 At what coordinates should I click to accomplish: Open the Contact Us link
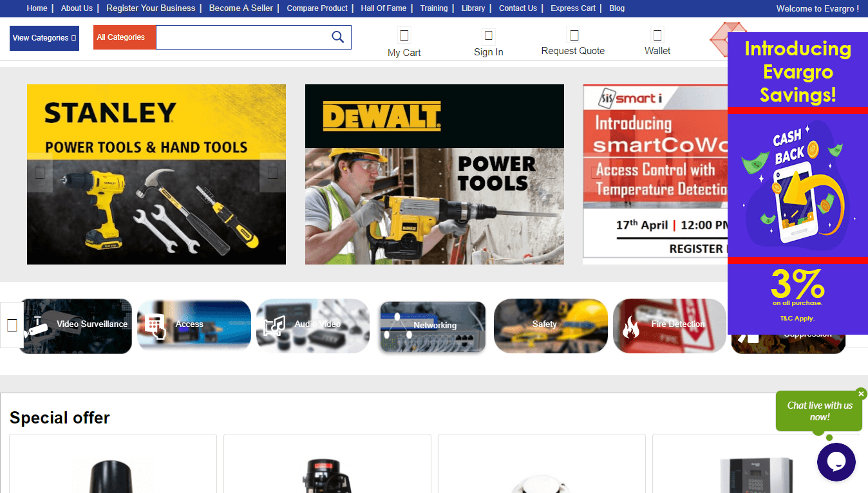518,8
